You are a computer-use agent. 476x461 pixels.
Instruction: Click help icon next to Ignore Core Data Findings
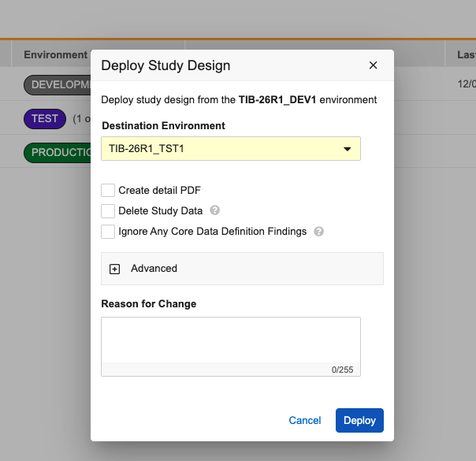point(318,232)
